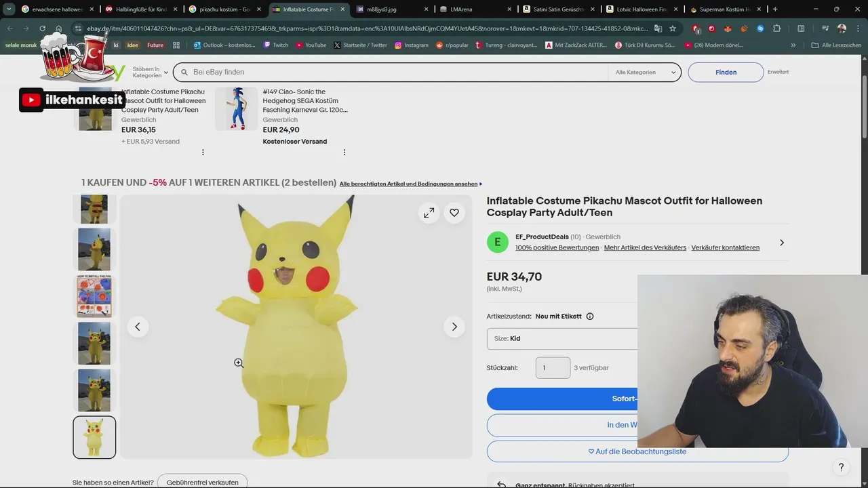Open the orange acorn extension
The width and height of the screenshot is (868, 488).
click(744, 28)
